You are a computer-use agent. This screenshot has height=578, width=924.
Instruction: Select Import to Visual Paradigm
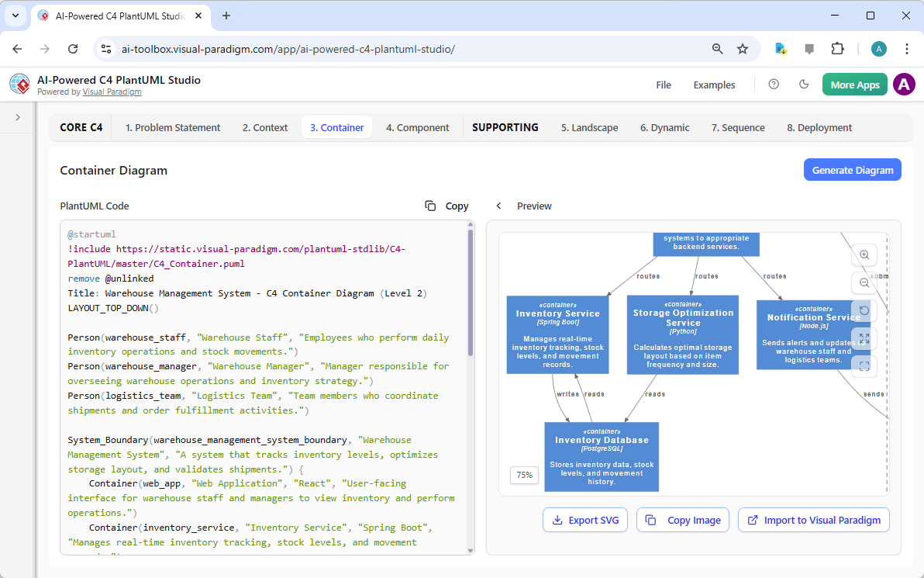tap(813, 520)
